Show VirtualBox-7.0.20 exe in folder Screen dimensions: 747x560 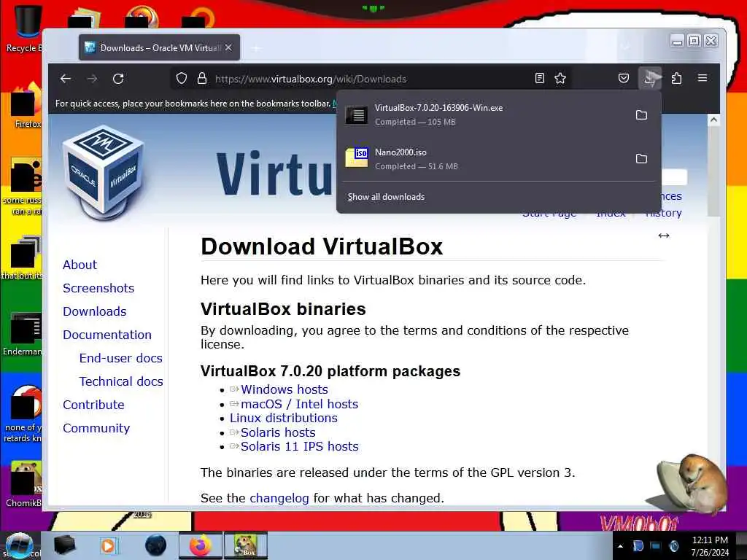641,114
